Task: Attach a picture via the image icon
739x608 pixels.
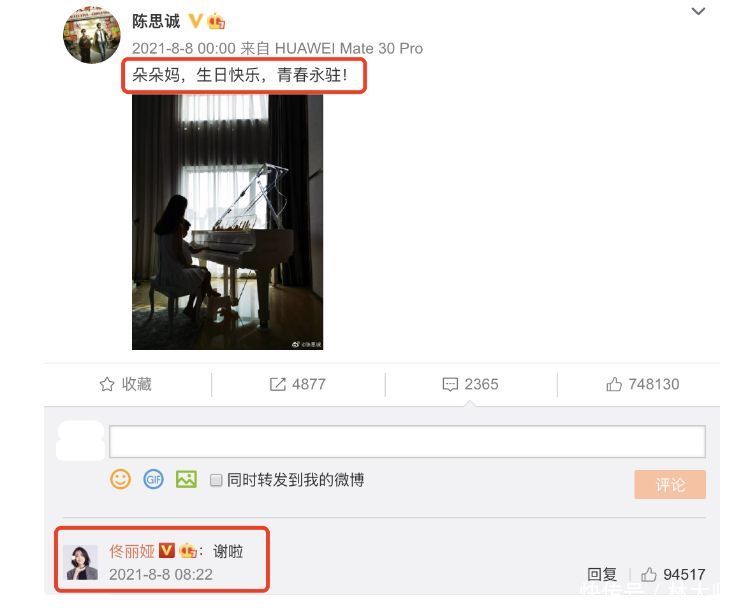Action: click(186, 479)
